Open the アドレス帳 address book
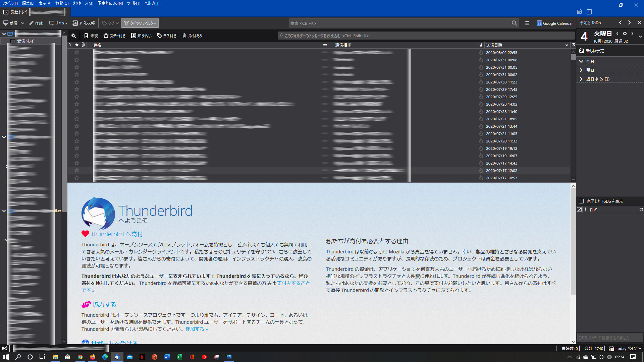The height and width of the screenshot is (362, 644). pyautogui.click(x=84, y=23)
